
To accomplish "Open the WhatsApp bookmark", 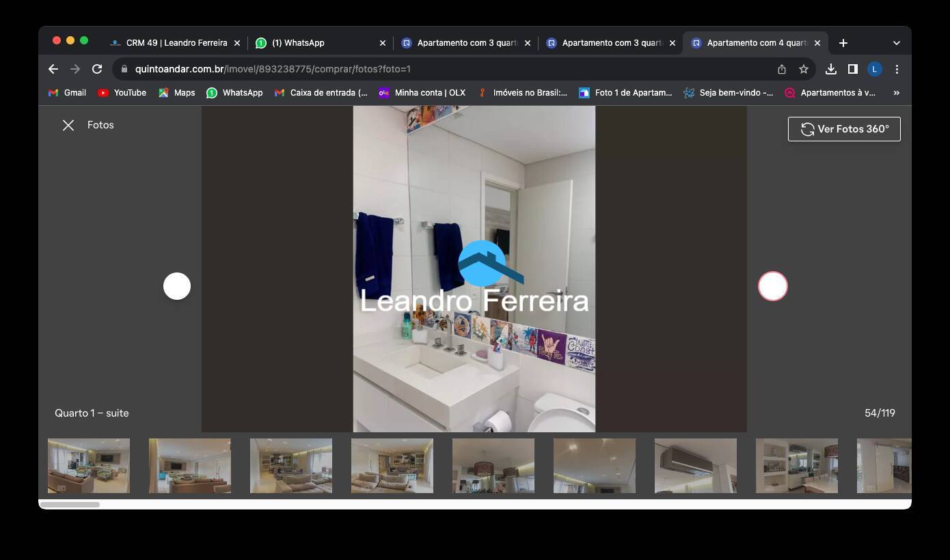I will click(234, 93).
